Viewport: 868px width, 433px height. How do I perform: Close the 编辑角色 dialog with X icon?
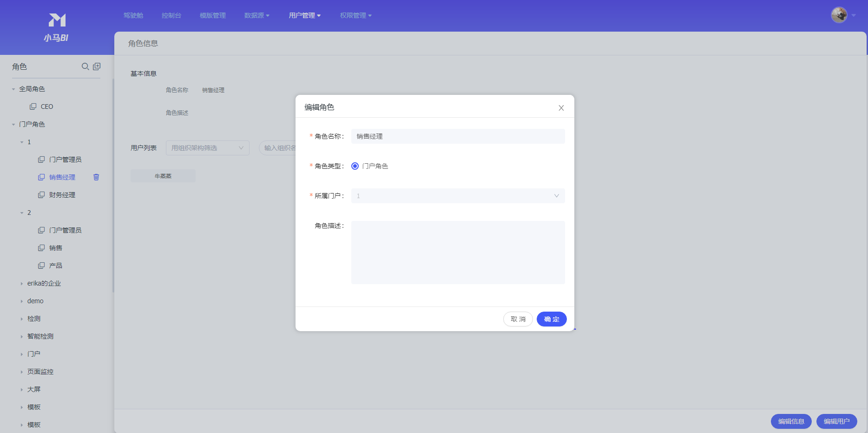[x=561, y=108]
